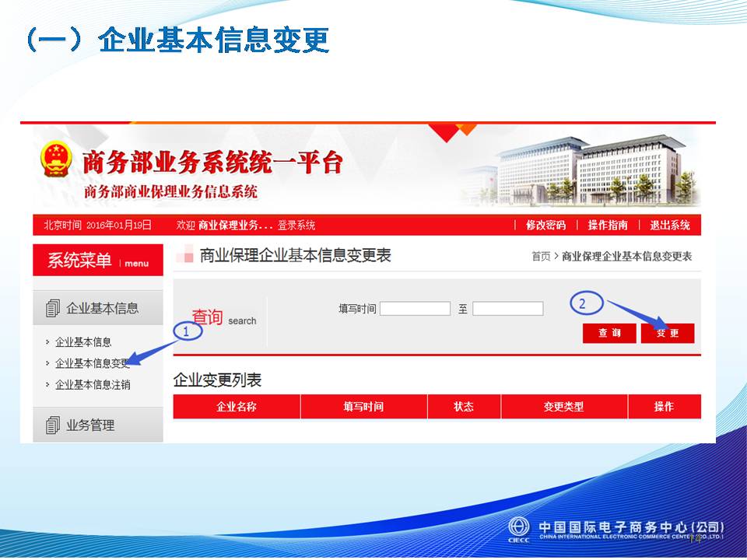Open 操作指南 in top bar
Image resolution: width=747 pixels, height=560 pixels.
coord(608,226)
